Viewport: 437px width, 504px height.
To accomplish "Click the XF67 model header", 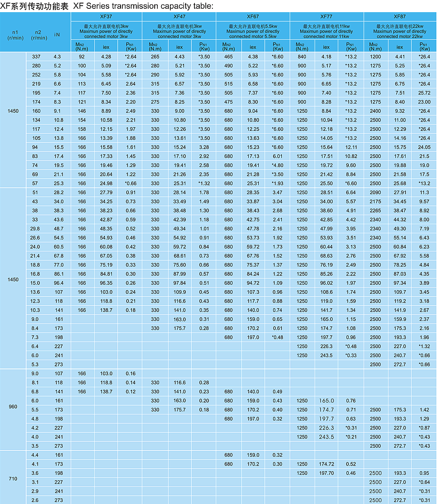I will click(253, 17).
